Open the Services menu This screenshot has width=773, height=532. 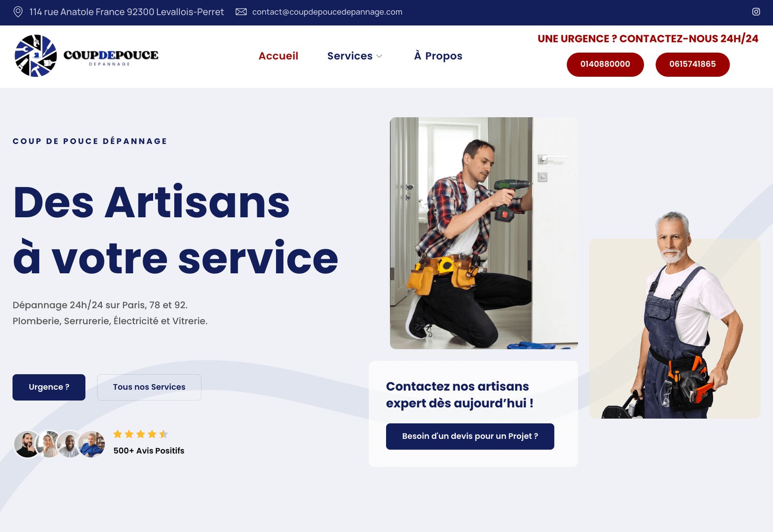(350, 56)
